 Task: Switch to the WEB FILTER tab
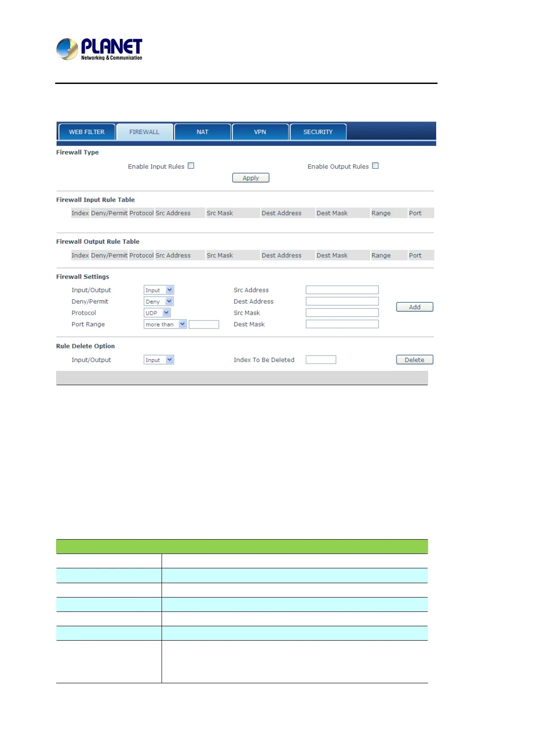pos(87,132)
